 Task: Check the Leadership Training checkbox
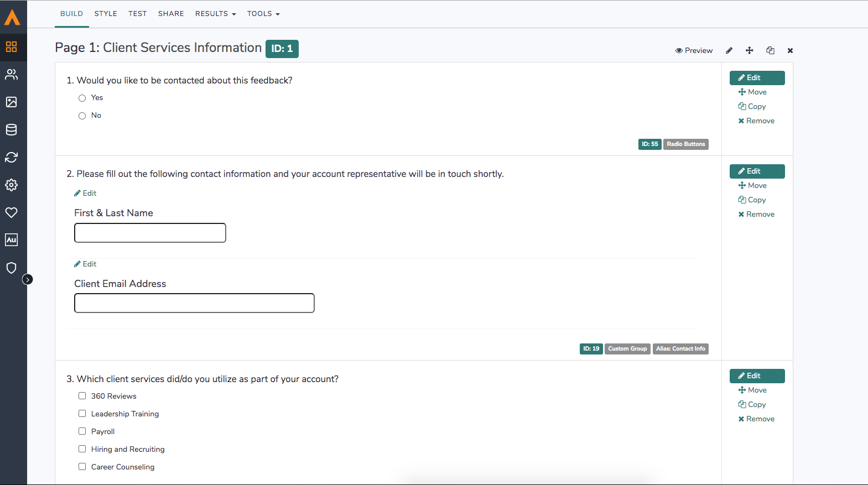click(82, 414)
